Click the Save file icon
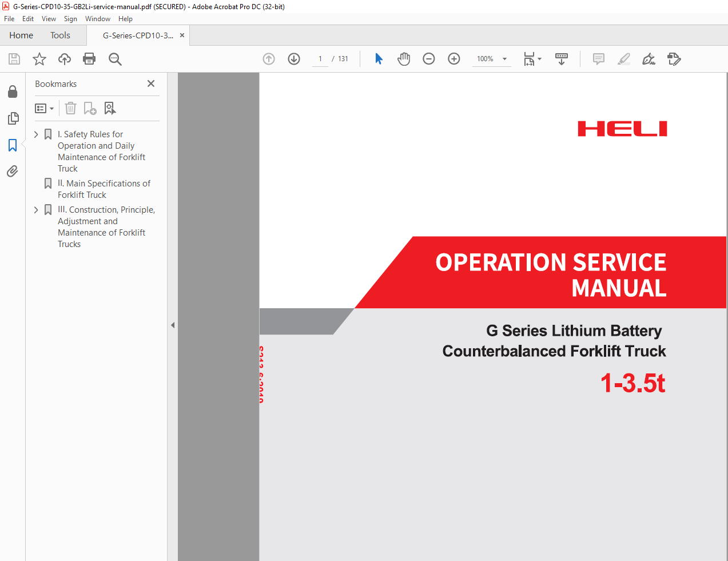728x561 pixels. click(x=14, y=59)
